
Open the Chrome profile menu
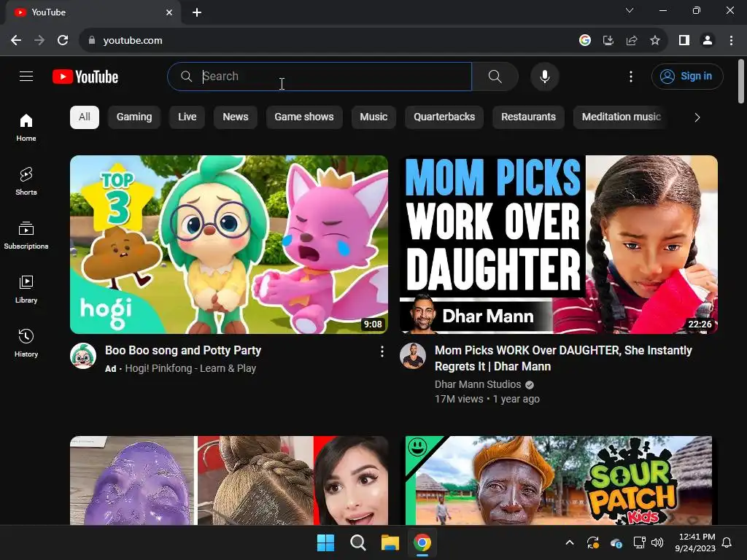pyautogui.click(x=708, y=41)
